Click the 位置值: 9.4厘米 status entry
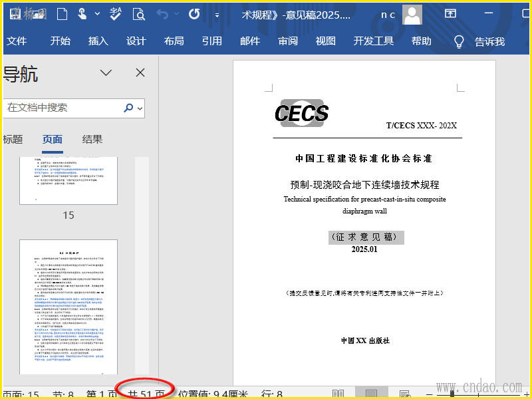 (x=213, y=394)
